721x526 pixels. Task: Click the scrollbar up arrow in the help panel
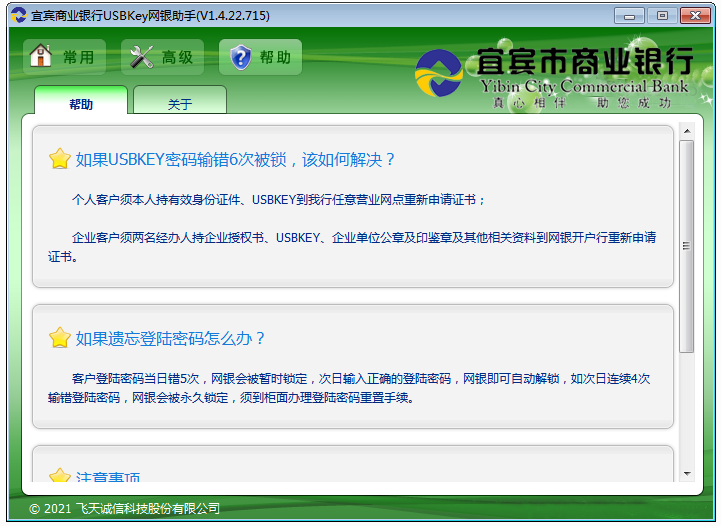[686, 131]
